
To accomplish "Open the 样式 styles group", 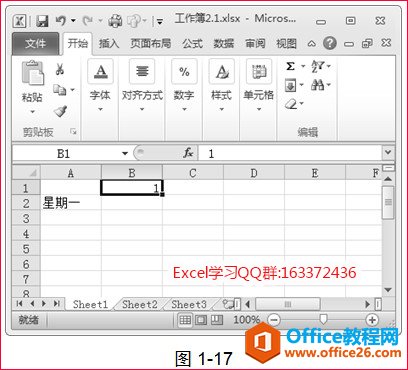I will [221, 85].
